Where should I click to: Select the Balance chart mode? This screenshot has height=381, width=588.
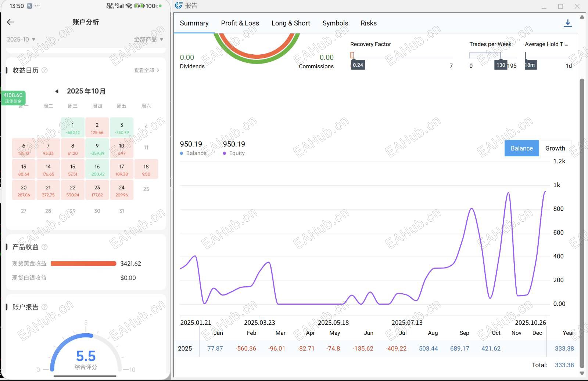coord(522,148)
